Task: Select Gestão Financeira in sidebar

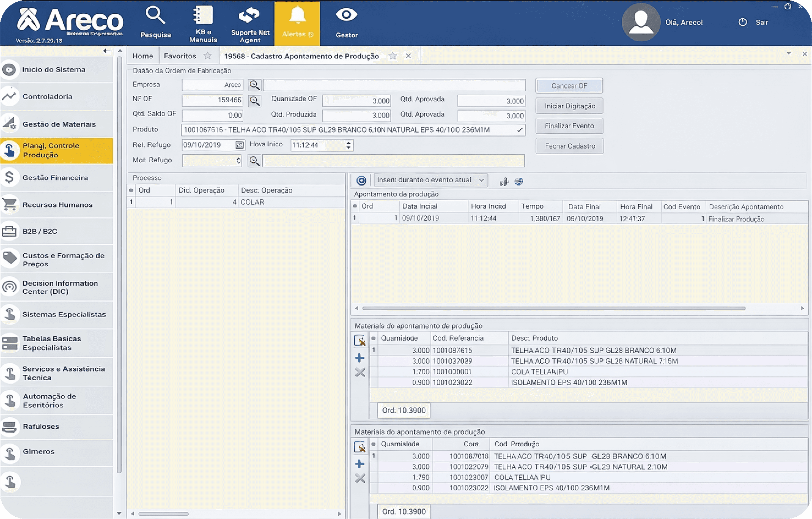Action: (56, 178)
